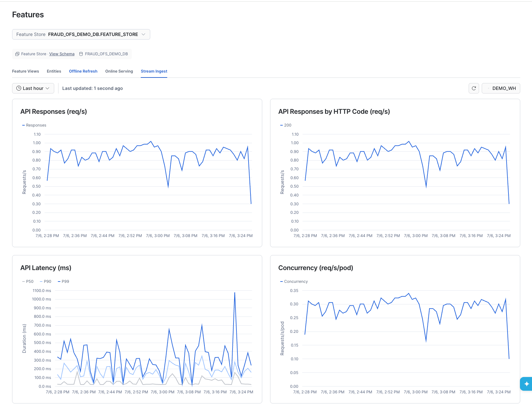Click the Features page heading
532x411 pixels.
click(x=28, y=15)
